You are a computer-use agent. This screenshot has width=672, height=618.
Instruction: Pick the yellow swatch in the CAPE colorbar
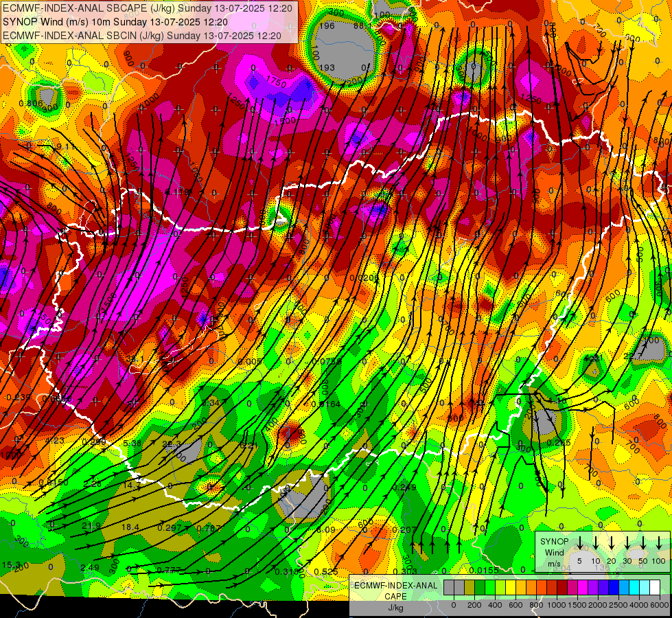511,588
